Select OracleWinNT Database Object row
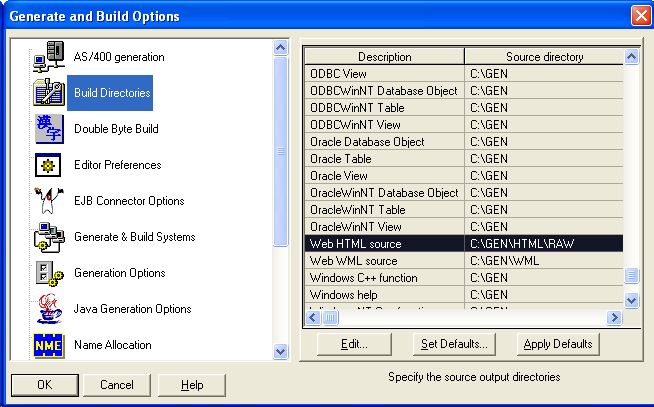654x407 pixels. point(464,193)
